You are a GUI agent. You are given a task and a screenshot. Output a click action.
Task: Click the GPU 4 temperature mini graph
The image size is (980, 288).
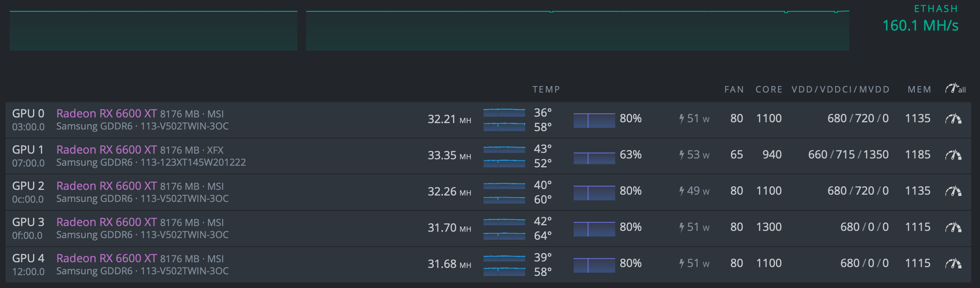(x=504, y=265)
